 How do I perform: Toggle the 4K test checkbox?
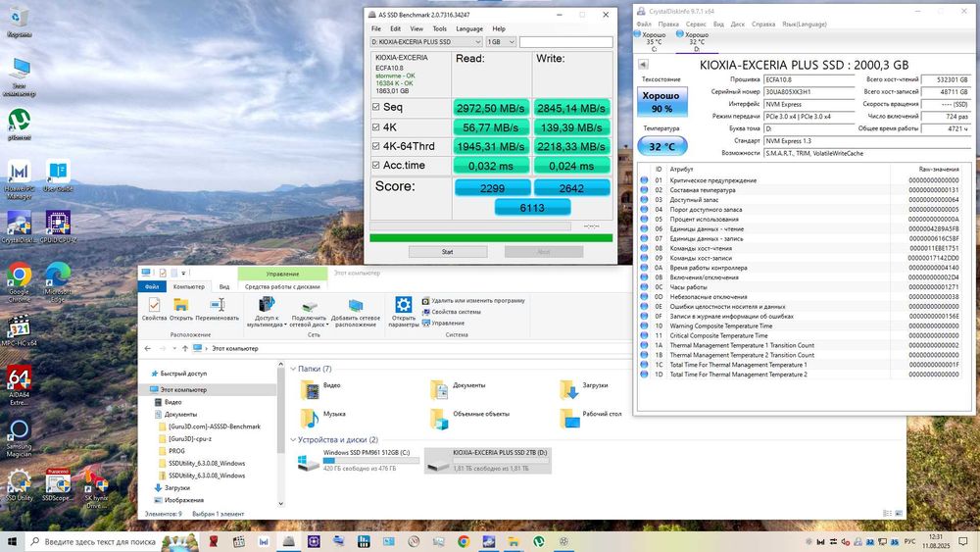[x=375, y=126]
